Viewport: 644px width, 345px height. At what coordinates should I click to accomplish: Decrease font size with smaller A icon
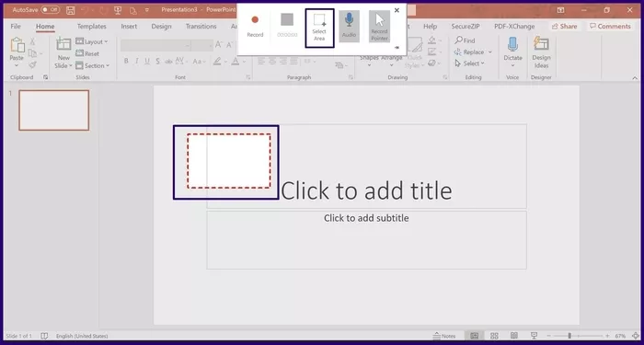click(x=229, y=45)
